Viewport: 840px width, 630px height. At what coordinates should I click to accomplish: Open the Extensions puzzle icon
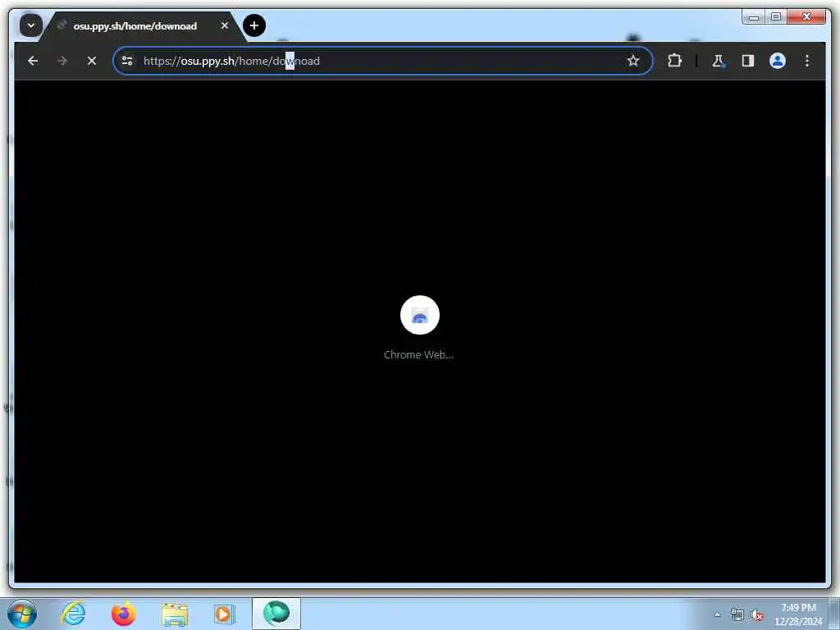[674, 61]
